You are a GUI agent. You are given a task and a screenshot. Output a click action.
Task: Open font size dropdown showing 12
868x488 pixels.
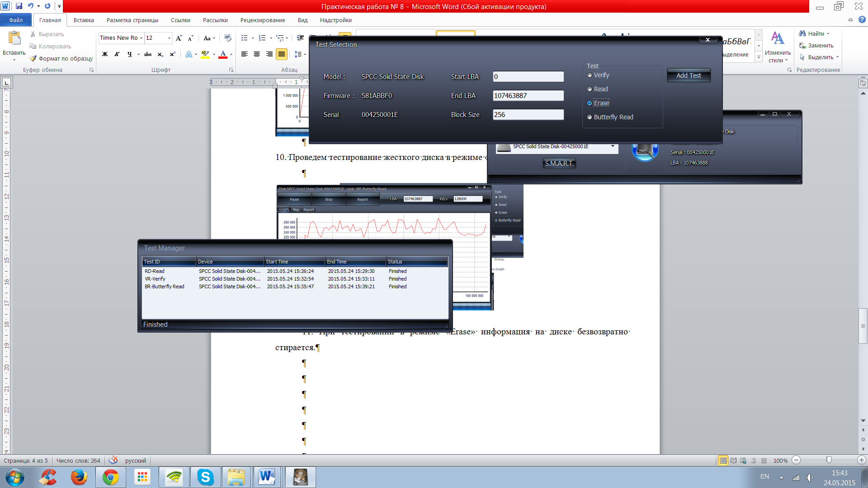(169, 38)
